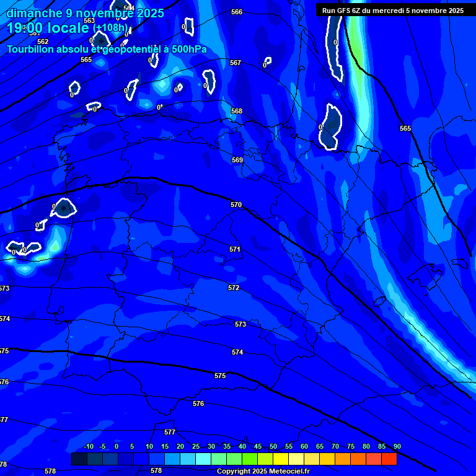This screenshot has height=476, width=476.
Task: Click the Run GFS 6Z header label
Action: pos(392,11)
